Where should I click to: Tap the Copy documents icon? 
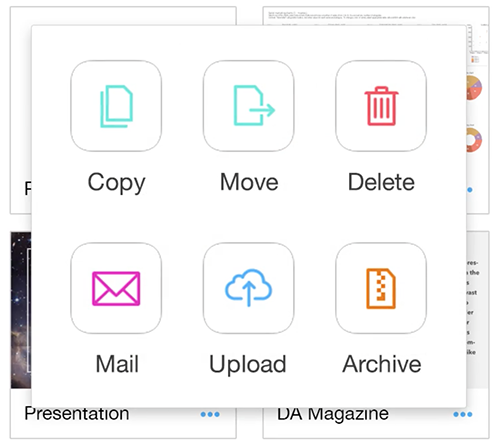pos(116,106)
